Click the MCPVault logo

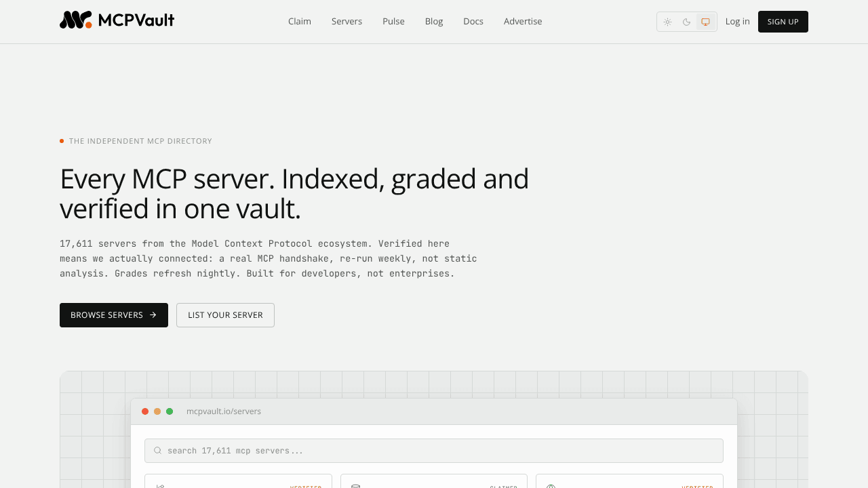pyautogui.click(x=117, y=20)
